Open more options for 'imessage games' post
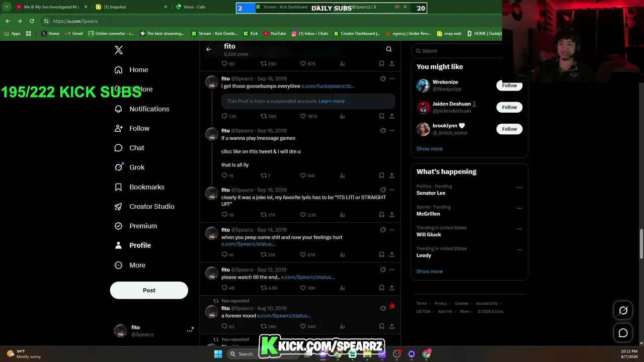The image size is (644, 362). tap(392, 131)
